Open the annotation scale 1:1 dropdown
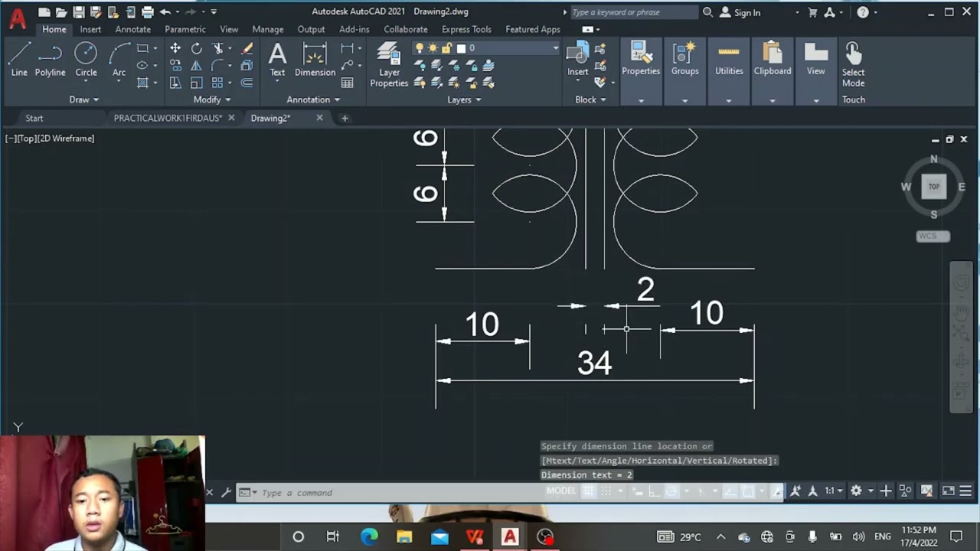 833,491
